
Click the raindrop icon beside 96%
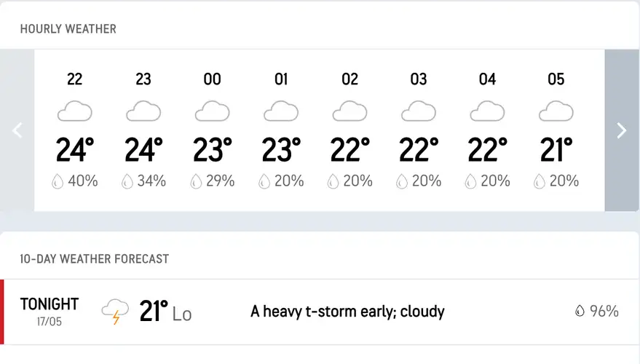[580, 311]
